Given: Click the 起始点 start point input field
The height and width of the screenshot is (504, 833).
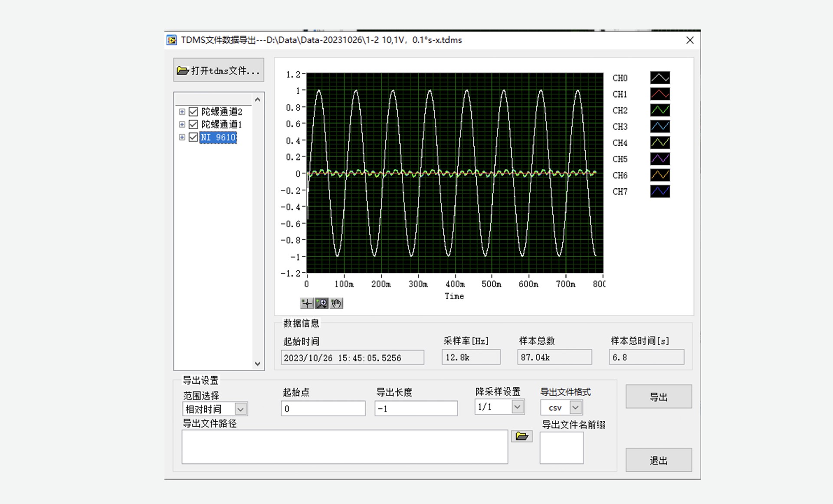Looking at the screenshot, I should pyautogui.click(x=323, y=409).
